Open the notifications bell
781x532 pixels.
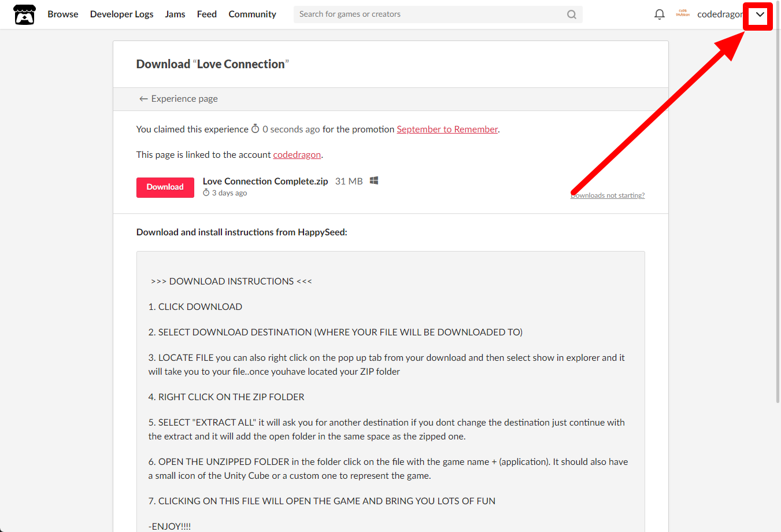pos(659,14)
